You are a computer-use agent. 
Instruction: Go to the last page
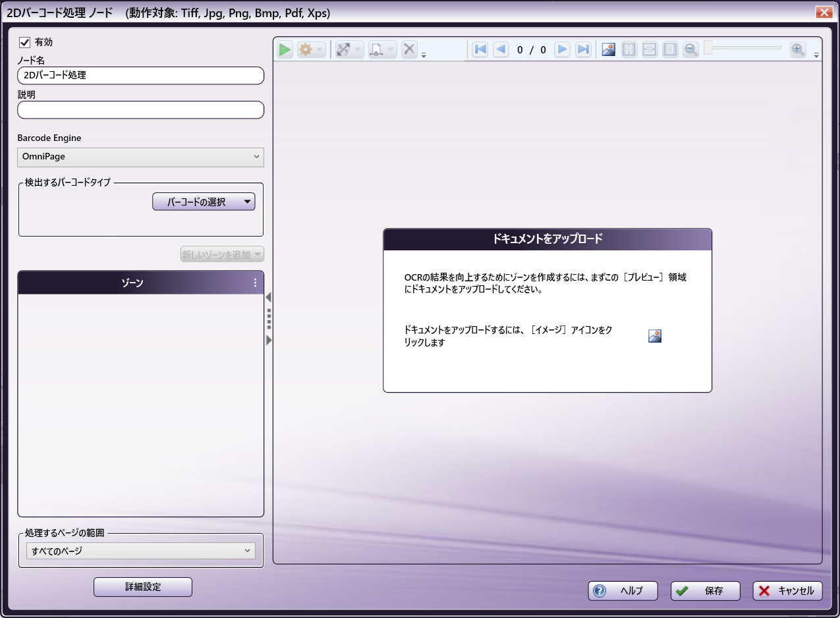point(583,49)
